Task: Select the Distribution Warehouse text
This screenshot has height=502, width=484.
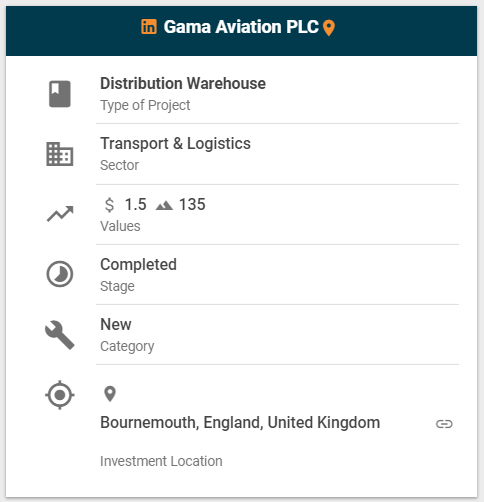Action: [183, 83]
